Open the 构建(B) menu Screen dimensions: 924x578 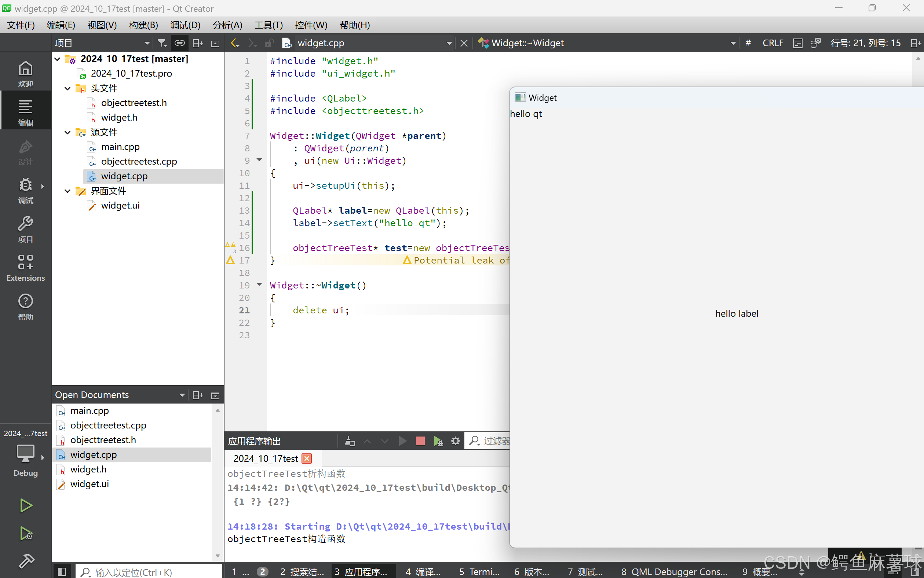point(143,25)
